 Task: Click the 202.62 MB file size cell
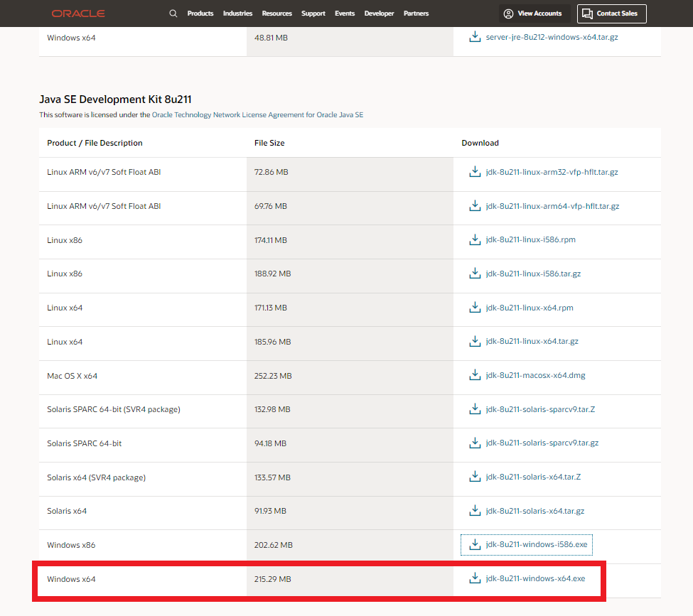(350, 545)
